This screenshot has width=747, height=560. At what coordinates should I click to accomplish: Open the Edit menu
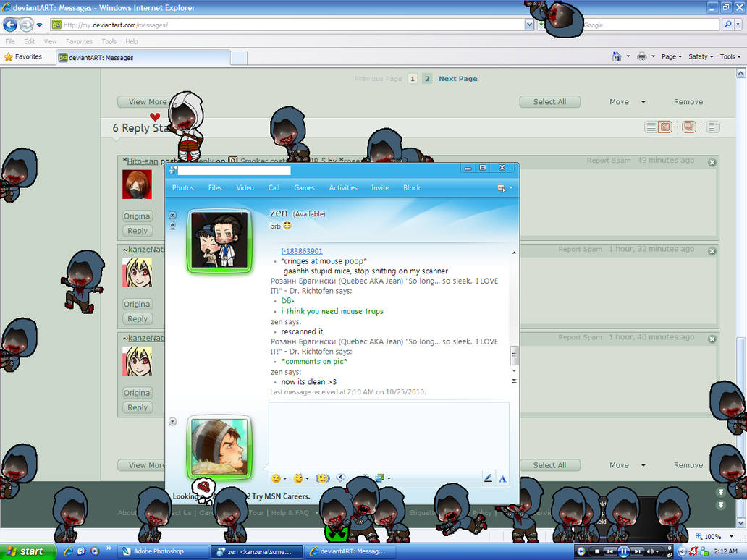tap(29, 41)
